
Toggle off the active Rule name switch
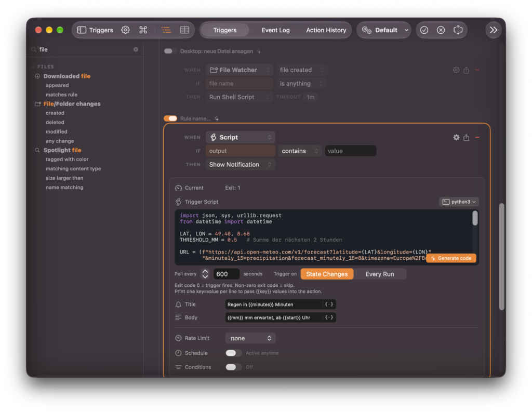point(170,118)
